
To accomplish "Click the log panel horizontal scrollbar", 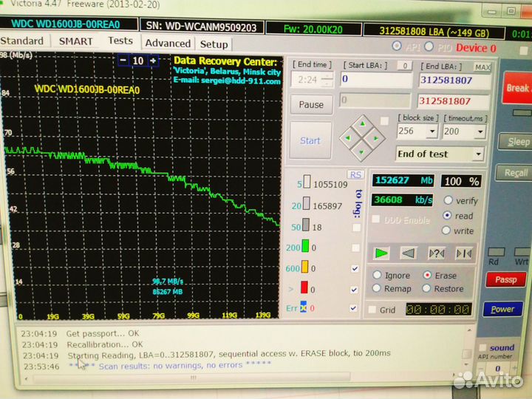I will pyautogui.click(x=194, y=377).
